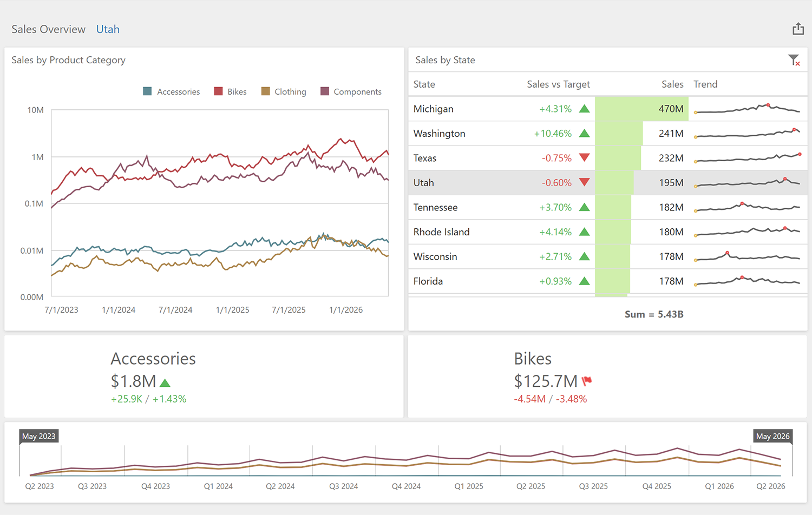Click the Sum = 5.43B total
This screenshot has width=812, height=515.
(x=654, y=314)
